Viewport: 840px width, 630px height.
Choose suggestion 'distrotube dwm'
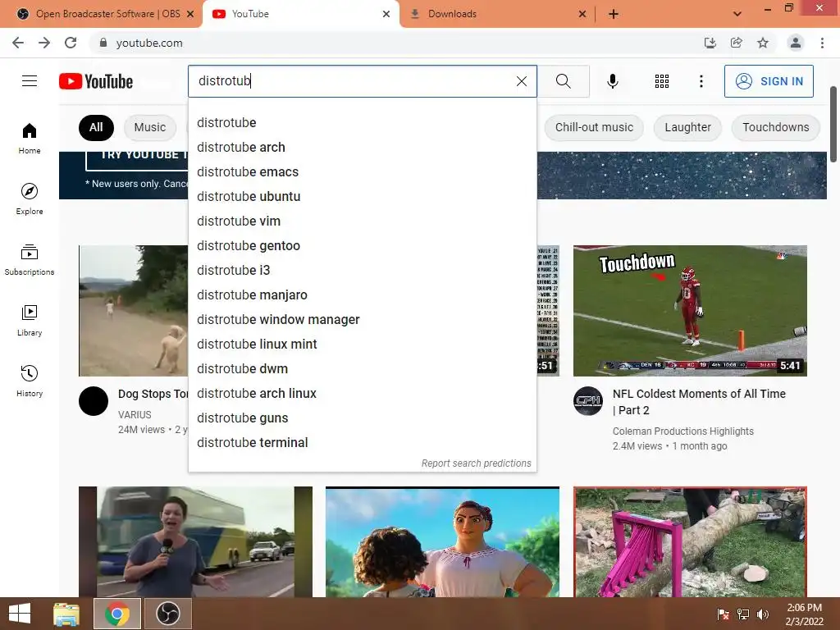click(362, 369)
